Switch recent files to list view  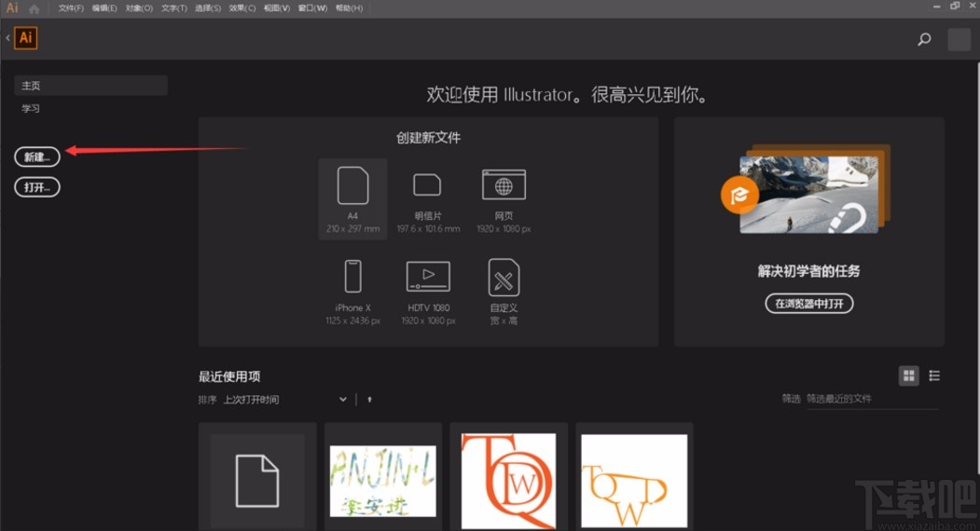pyautogui.click(x=934, y=375)
